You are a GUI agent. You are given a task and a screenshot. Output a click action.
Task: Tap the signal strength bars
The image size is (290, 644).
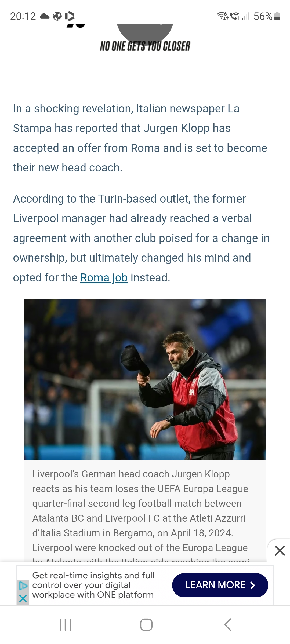point(246,16)
